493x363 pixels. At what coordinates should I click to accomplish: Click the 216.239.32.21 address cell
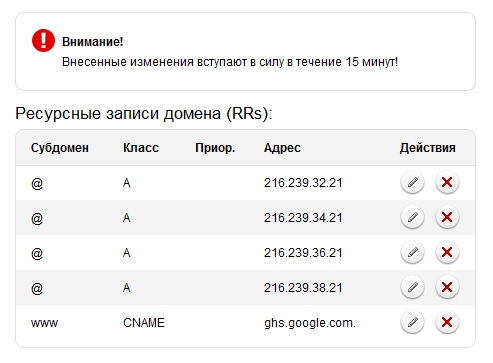(x=303, y=183)
